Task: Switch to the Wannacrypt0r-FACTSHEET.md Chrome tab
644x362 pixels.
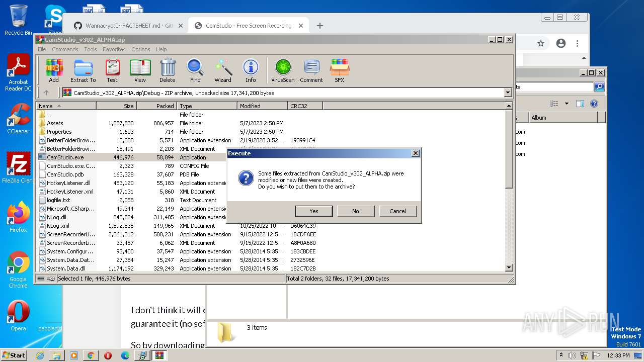Action: [x=128, y=26]
